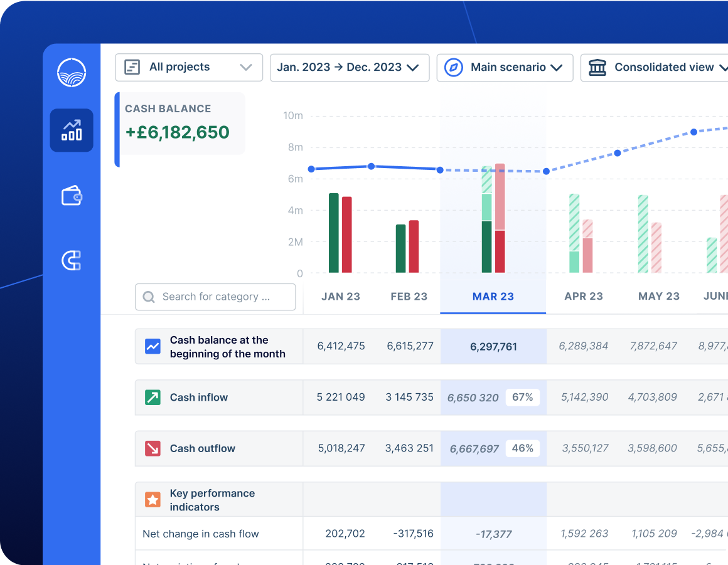
Task: Open the wallet section in the sidebar
Action: (x=72, y=195)
